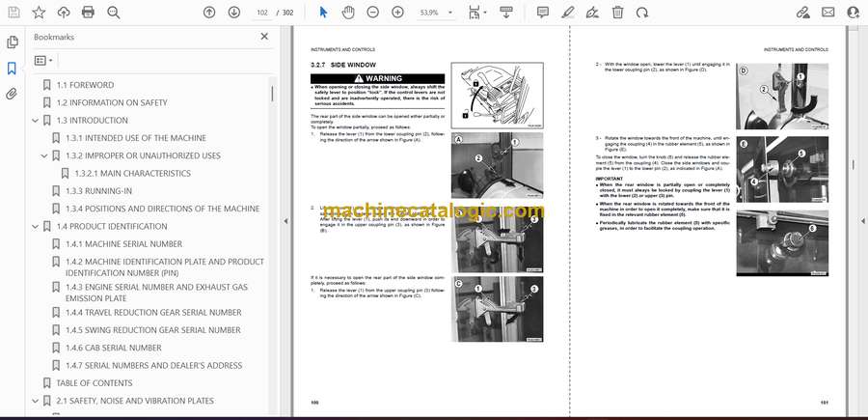The height and width of the screenshot is (420, 868).
Task: Open 1.4.3 ENGINE SERIAL NUMBER bookmark
Action: [x=156, y=293]
